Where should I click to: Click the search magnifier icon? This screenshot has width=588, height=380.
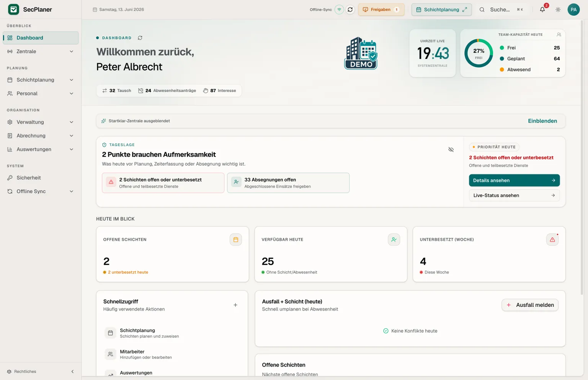point(482,10)
